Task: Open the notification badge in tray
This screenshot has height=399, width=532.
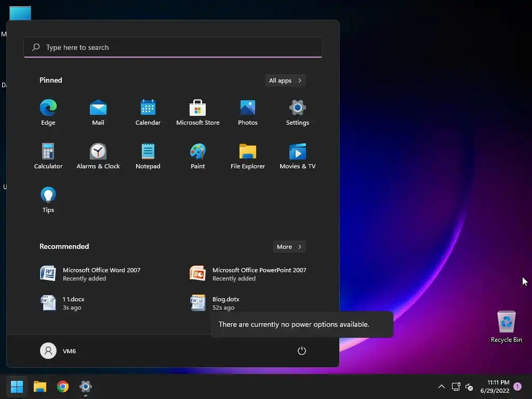Action: coord(517,387)
